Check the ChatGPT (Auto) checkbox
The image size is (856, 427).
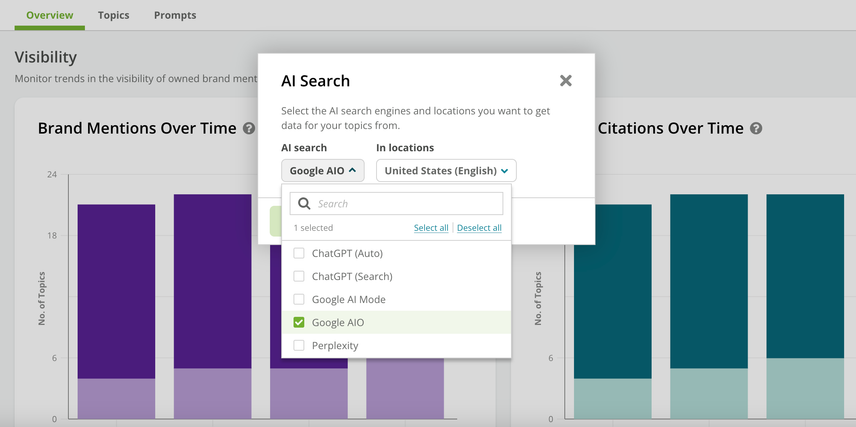click(x=299, y=253)
